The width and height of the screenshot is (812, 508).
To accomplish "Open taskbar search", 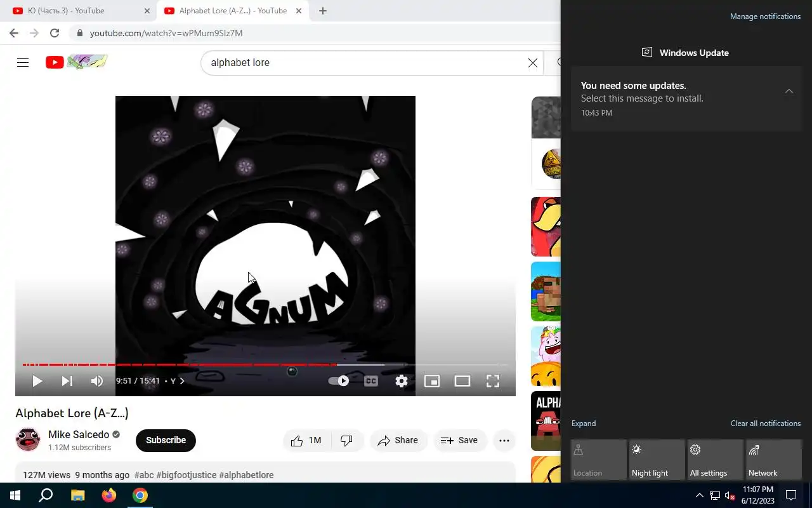I will point(46,495).
